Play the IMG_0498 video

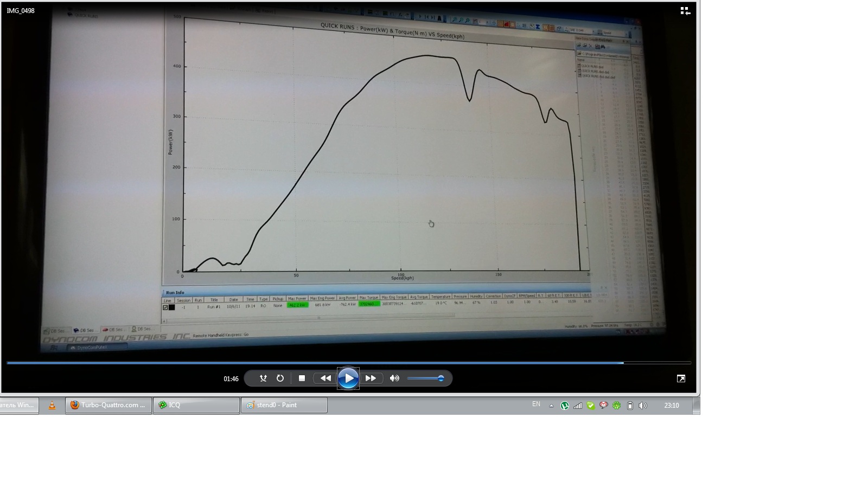pyautogui.click(x=348, y=378)
